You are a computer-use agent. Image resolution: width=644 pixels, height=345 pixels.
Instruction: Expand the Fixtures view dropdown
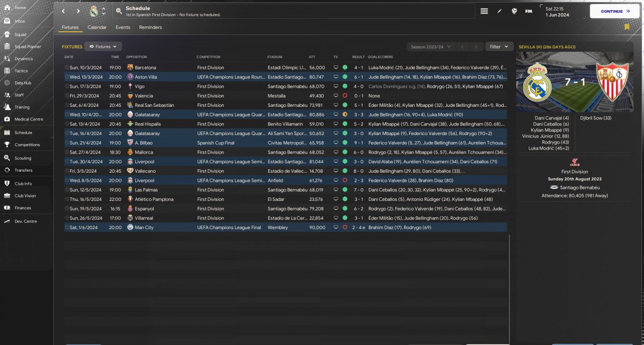point(103,47)
